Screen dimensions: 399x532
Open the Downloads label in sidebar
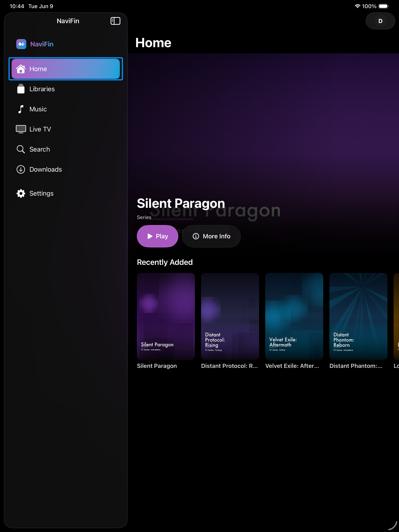pyautogui.click(x=46, y=169)
